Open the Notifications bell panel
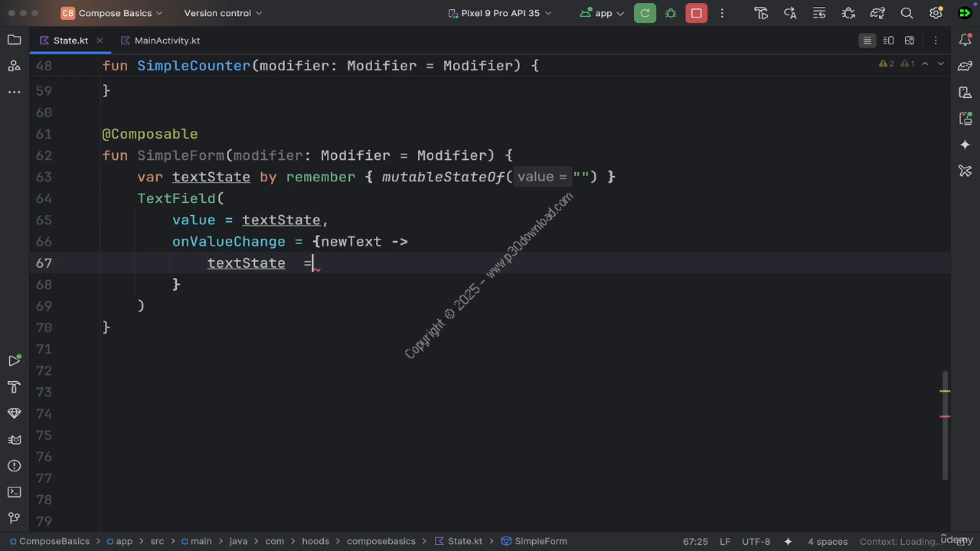Image resolution: width=980 pixels, height=551 pixels. (965, 40)
